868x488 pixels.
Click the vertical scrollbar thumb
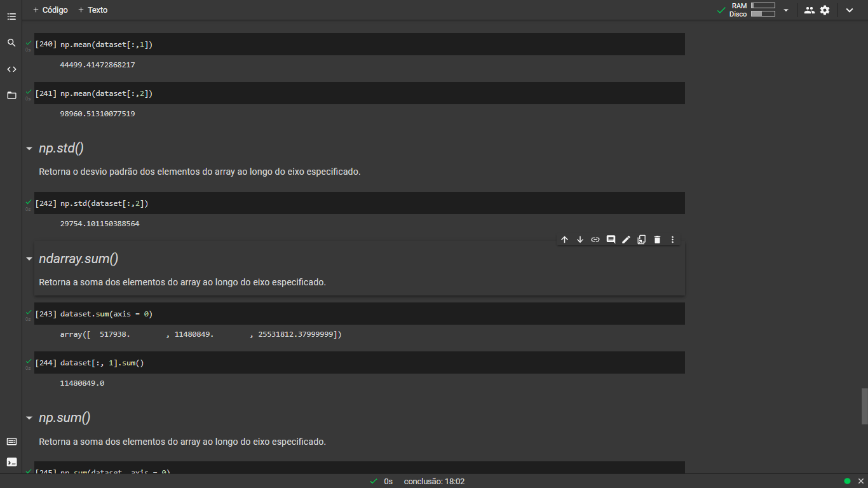pos(864,406)
